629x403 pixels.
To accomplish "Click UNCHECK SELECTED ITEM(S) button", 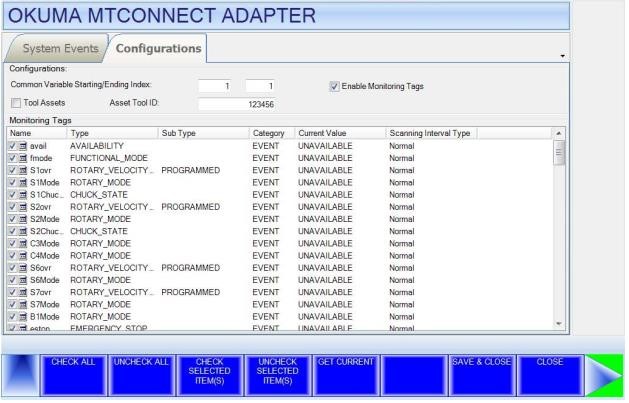I will [x=278, y=376].
